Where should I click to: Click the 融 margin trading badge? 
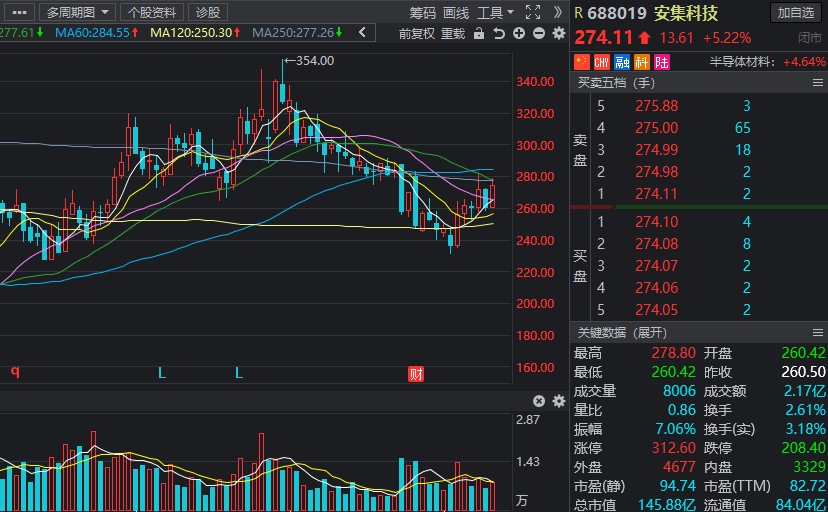coord(622,62)
